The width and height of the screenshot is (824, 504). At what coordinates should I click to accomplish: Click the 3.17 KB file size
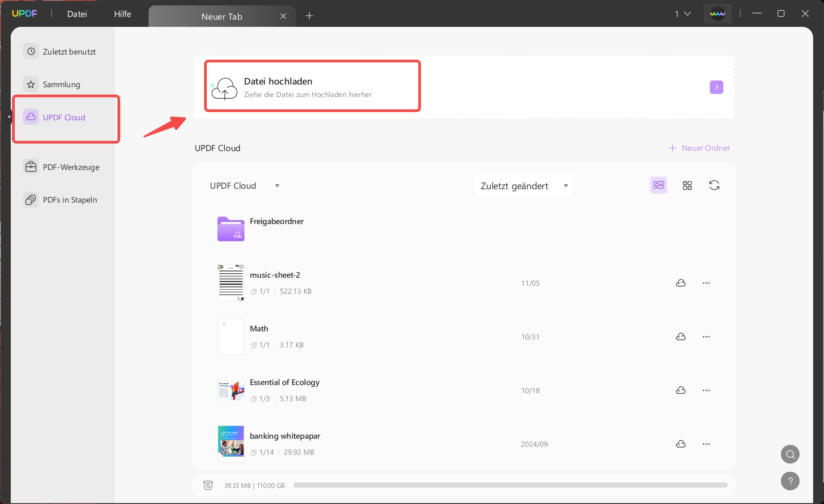click(291, 345)
